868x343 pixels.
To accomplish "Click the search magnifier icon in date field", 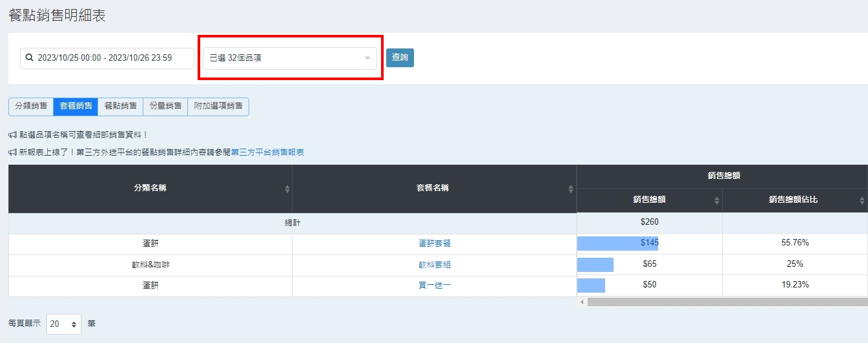I will 29,58.
